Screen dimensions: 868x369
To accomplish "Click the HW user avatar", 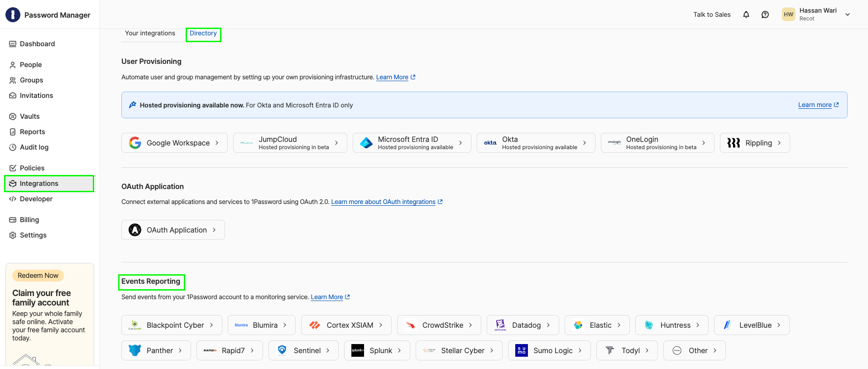I will tap(788, 15).
